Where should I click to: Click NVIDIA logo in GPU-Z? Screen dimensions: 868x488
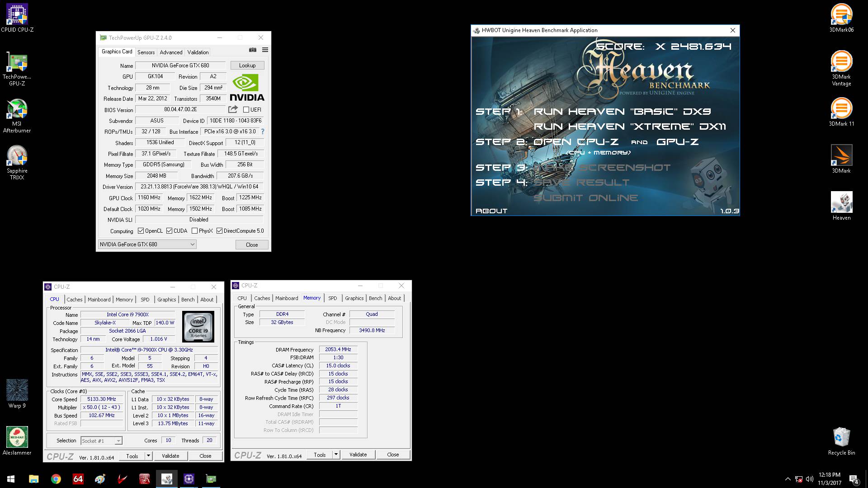(247, 88)
